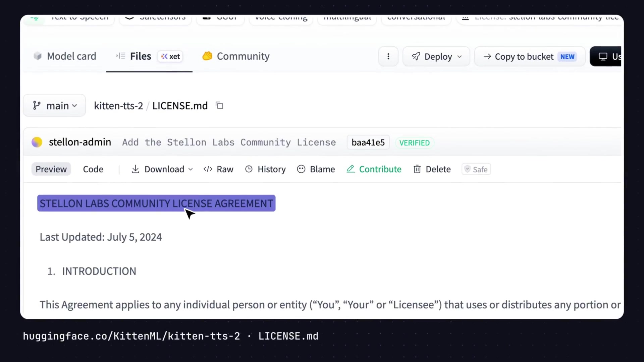Image resolution: width=644 pixels, height=362 pixels.
Task: Click the History clock icon
Action: pyautogui.click(x=249, y=169)
